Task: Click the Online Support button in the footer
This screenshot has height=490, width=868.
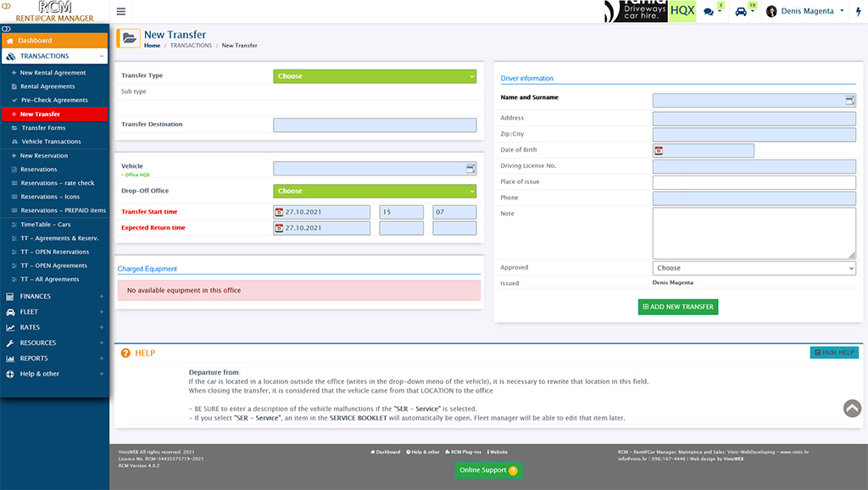Action: (x=487, y=470)
